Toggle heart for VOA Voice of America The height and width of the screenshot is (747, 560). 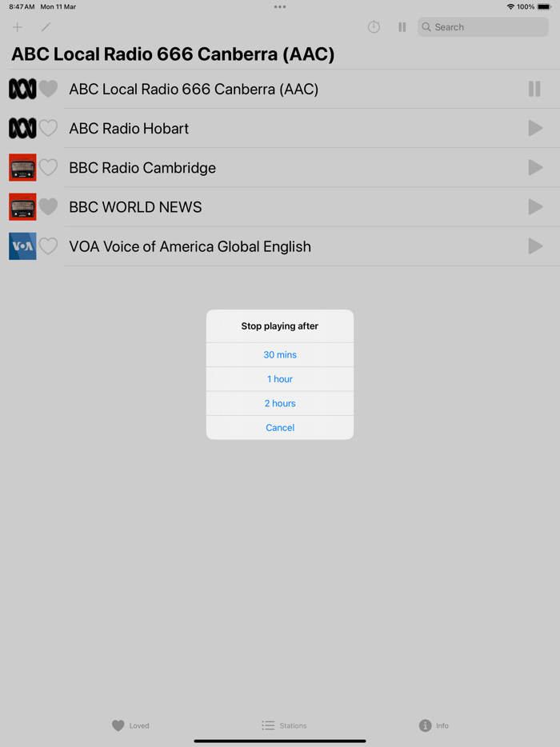pyautogui.click(x=48, y=246)
